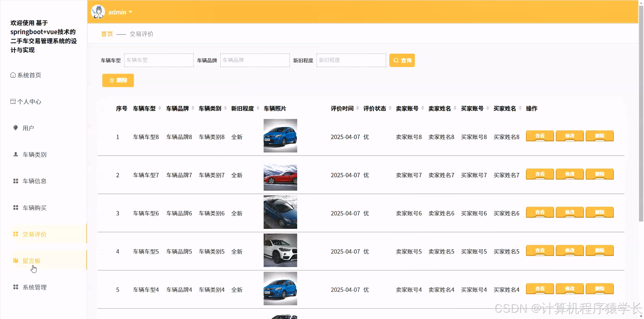The width and height of the screenshot is (644, 319).
Task: Click inside the 车辆品牌 input field
Action: (x=255, y=60)
